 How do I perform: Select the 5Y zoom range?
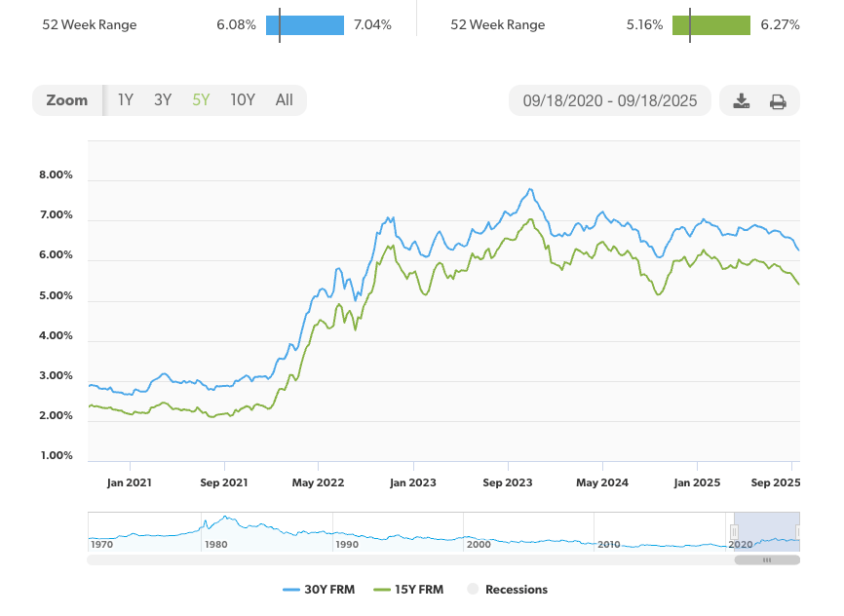coord(201,99)
